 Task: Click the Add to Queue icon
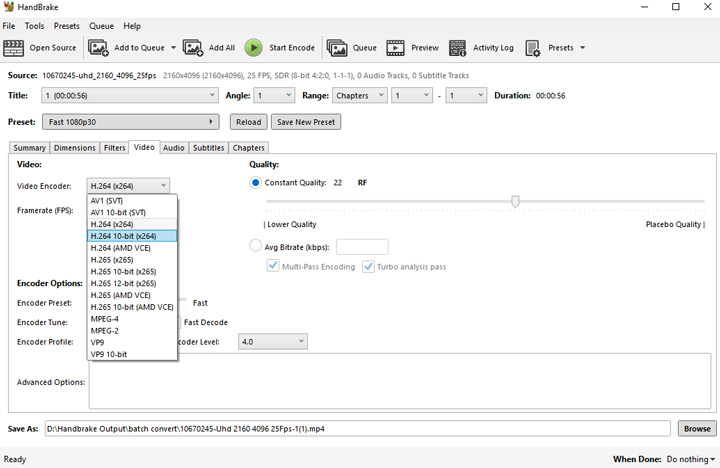tap(98, 47)
